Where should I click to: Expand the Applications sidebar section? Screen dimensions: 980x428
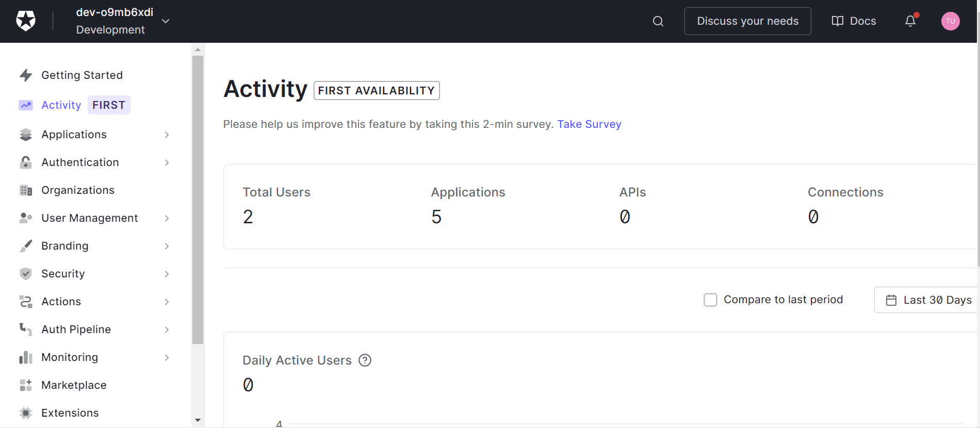pos(94,135)
